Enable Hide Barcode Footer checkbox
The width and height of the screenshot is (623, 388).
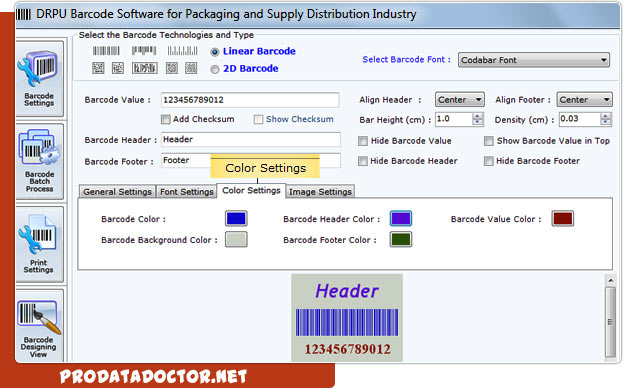[489, 161]
